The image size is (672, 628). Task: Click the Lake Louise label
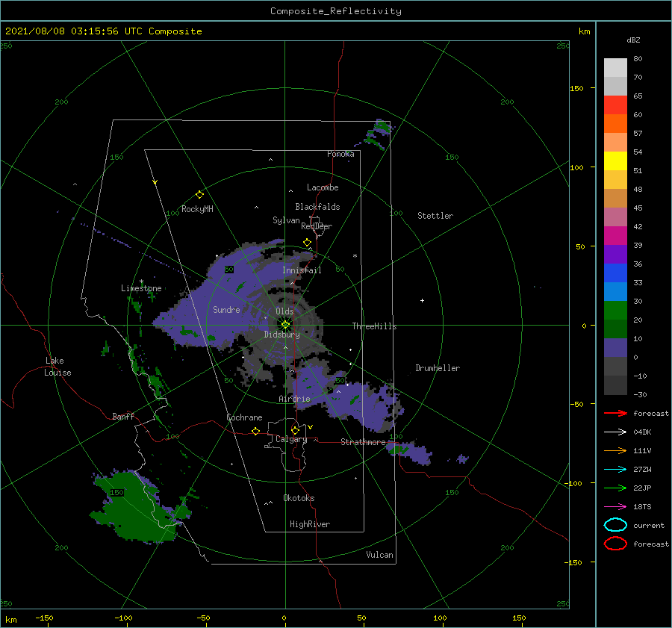click(x=57, y=367)
